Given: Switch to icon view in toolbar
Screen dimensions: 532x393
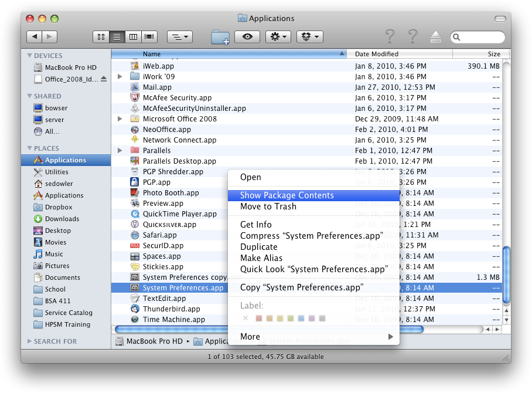Looking at the screenshot, I should (x=101, y=37).
